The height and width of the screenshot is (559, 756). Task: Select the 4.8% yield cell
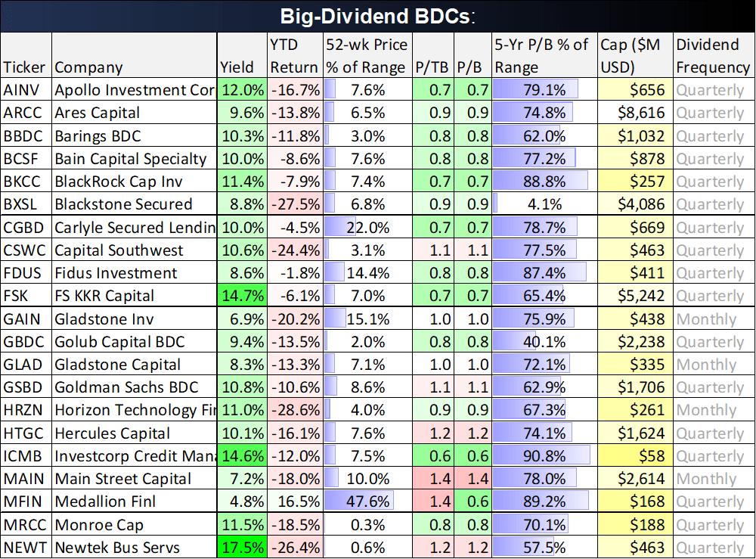click(x=242, y=502)
